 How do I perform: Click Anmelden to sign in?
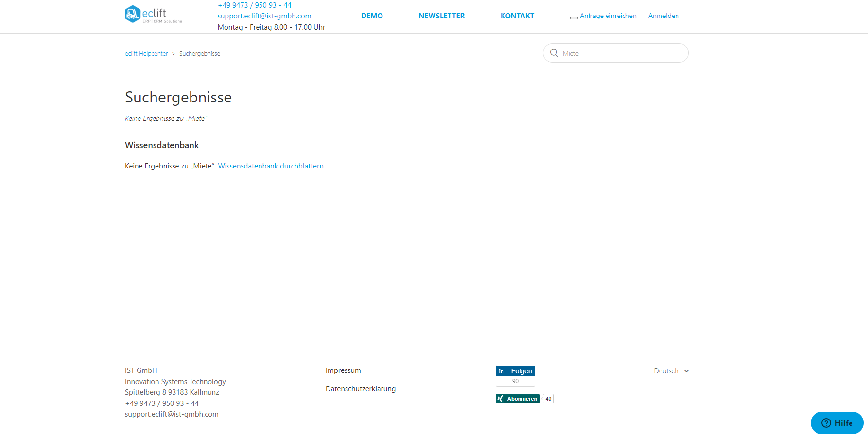pos(663,16)
